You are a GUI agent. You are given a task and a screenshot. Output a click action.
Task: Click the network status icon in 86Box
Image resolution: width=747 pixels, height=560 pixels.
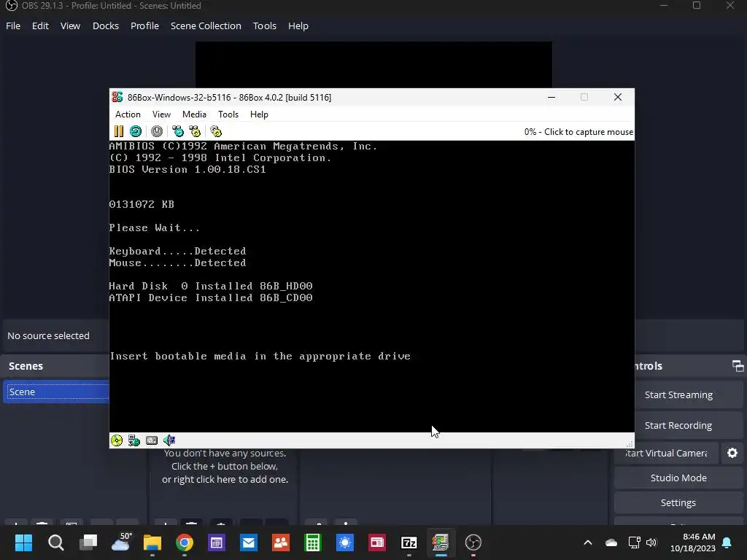[x=134, y=440]
